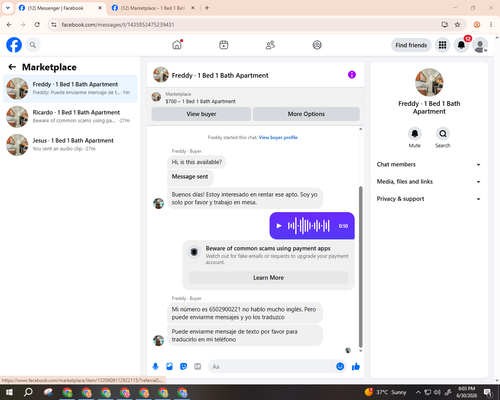Viewport: 500px width, 400px height.
Task: Choose a sticker from the sticker icon
Action: (183, 367)
